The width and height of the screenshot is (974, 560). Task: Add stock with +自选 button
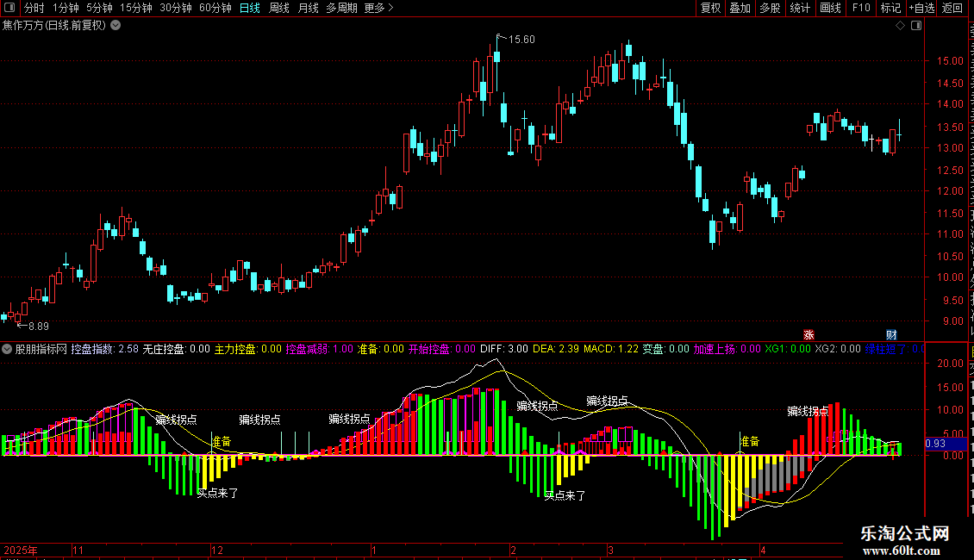921,8
